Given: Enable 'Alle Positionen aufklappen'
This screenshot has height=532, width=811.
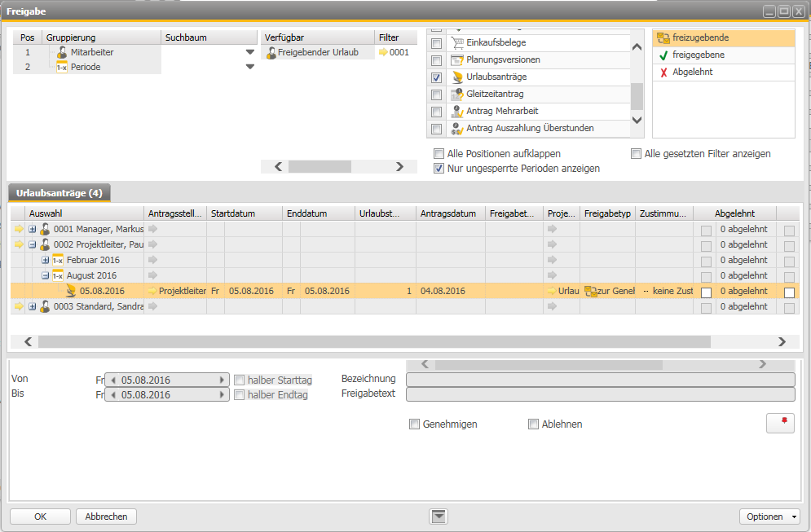Looking at the screenshot, I should (x=438, y=153).
